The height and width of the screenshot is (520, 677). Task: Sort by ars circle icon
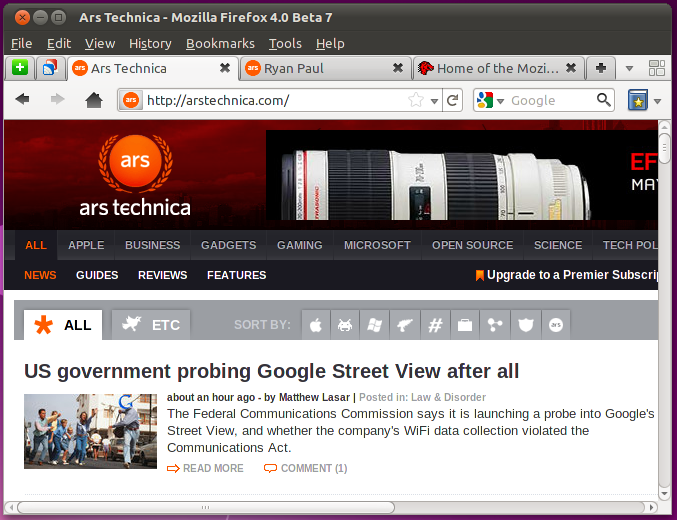tap(556, 325)
